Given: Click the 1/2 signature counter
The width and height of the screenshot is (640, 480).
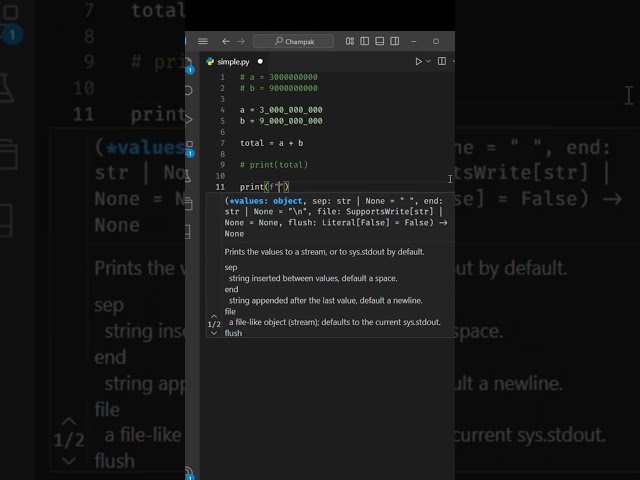Looking at the screenshot, I should pos(214,324).
